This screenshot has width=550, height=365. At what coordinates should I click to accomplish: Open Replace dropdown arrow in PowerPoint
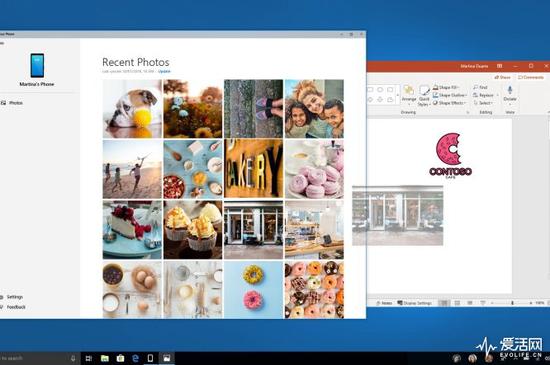click(497, 95)
